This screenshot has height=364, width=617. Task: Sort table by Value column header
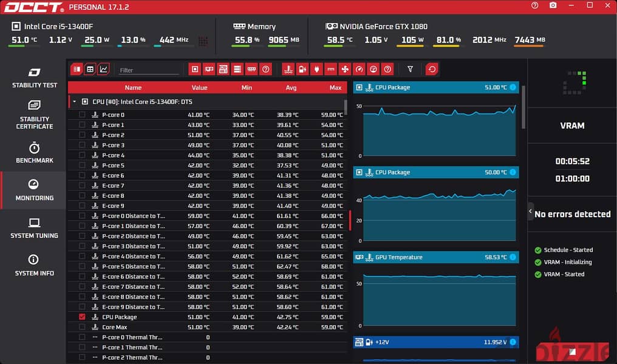click(199, 87)
